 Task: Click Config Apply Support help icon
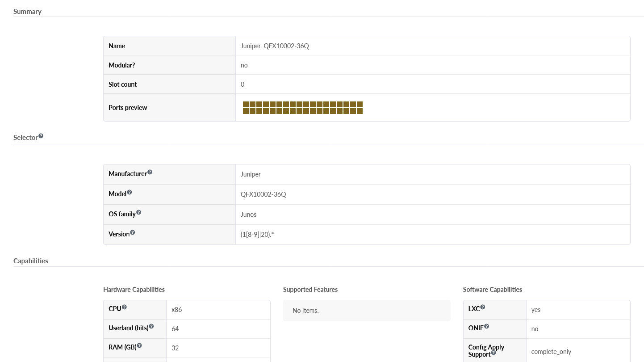[x=493, y=353]
